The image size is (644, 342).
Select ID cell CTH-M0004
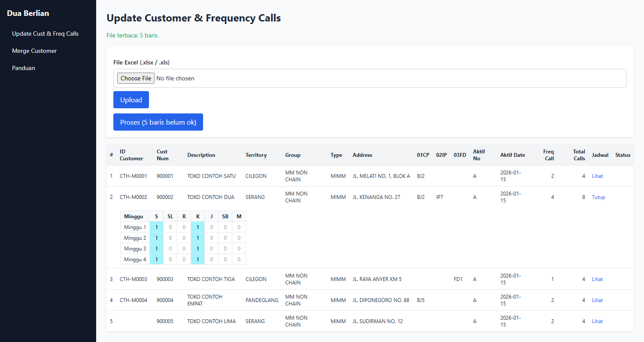(x=134, y=300)
